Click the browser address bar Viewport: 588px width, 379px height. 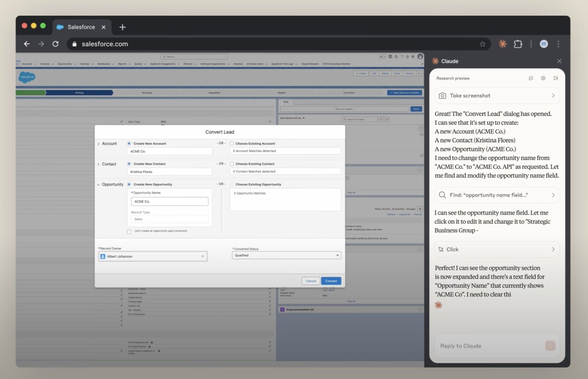(x=279, y=44)
